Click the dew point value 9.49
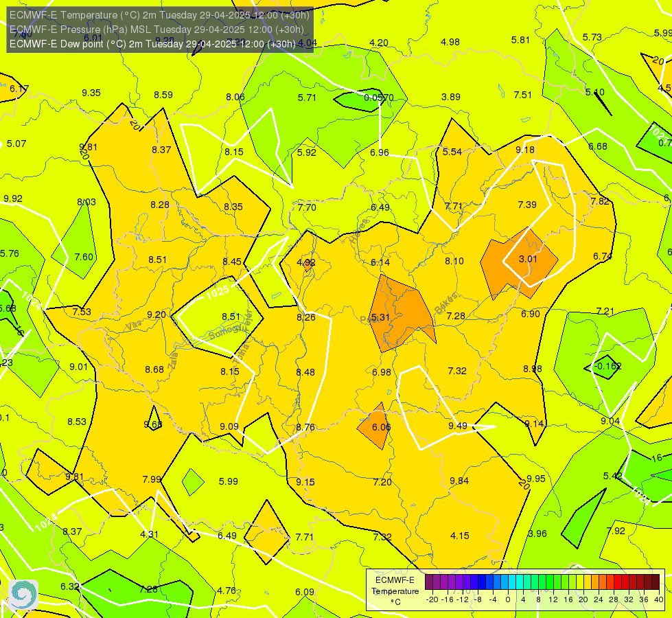The width and height of the screenshot is (672, 618). point(458,426)
